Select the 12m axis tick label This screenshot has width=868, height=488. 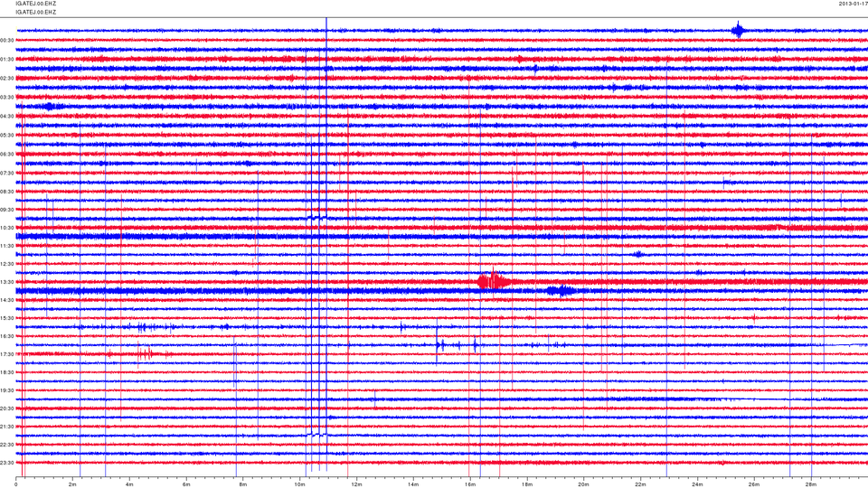[x=356, y=484]
